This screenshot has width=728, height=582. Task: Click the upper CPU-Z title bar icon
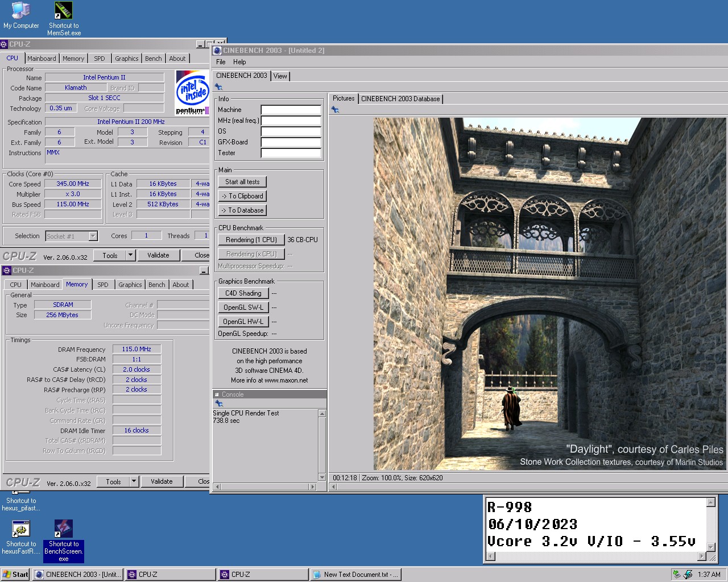[x=5, y=44]
